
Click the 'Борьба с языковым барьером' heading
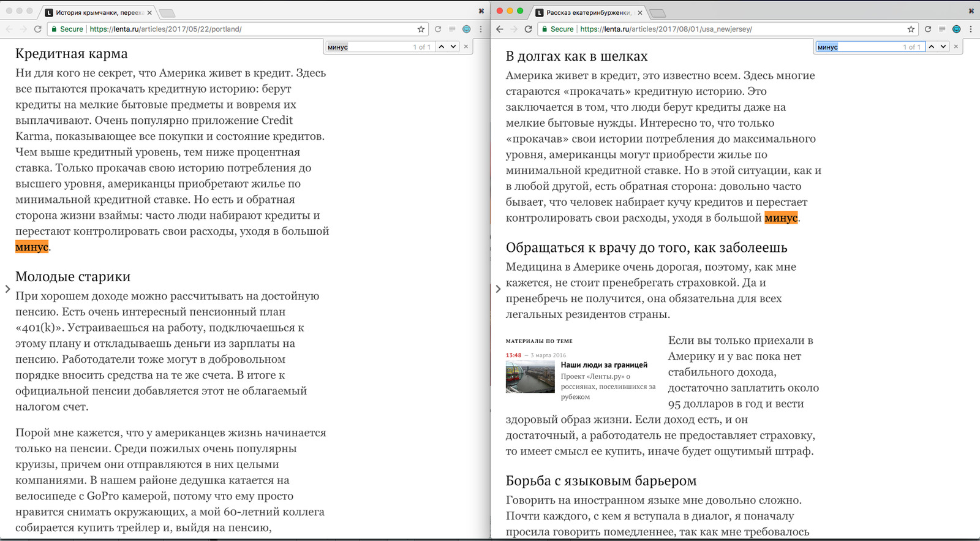point(601,481)
